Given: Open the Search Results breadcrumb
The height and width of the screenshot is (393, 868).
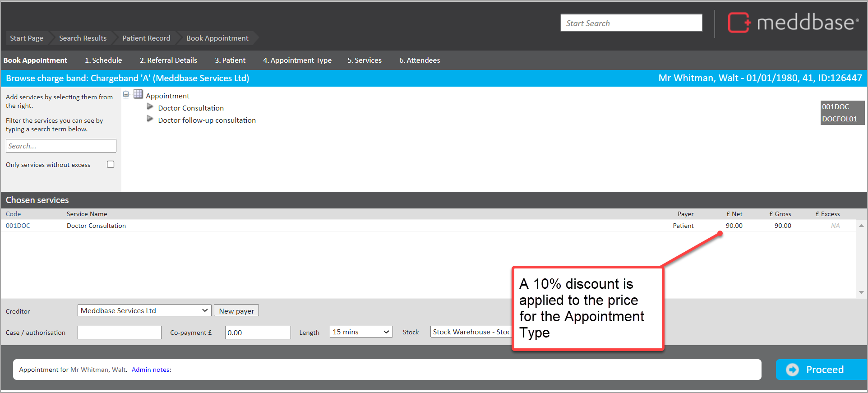Looking at the screenshot, I should click(83, 38).
